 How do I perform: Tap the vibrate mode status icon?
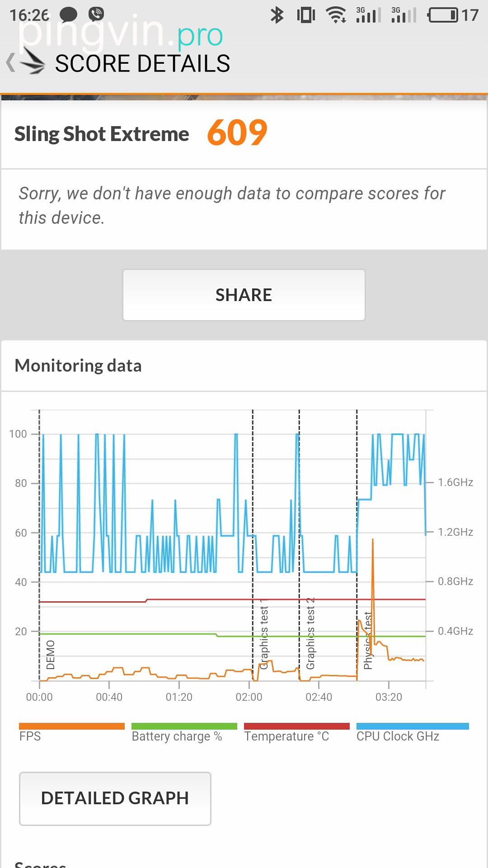pos(306,15)
